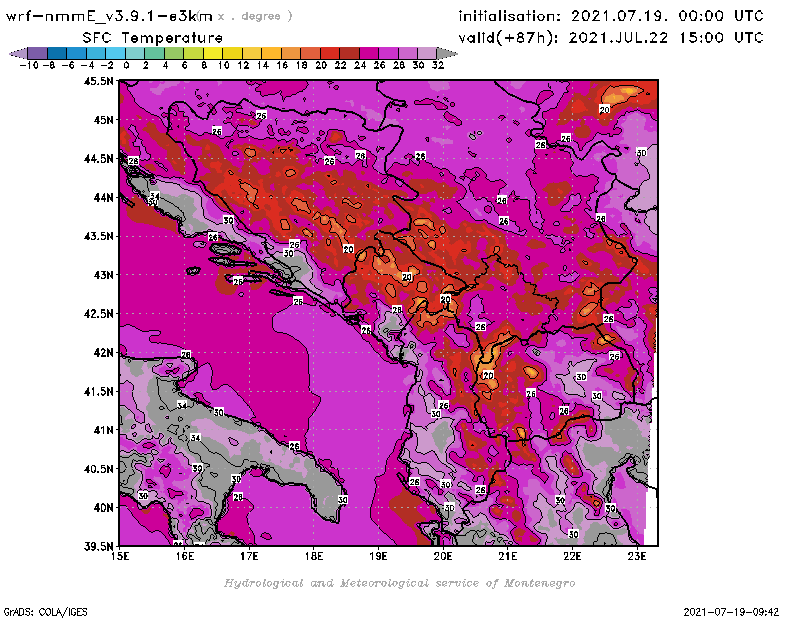This screenshot has width=800, height=618.
Task: Click the '-10' legend value
Action: pyautogui.click(x=29, y=66)
